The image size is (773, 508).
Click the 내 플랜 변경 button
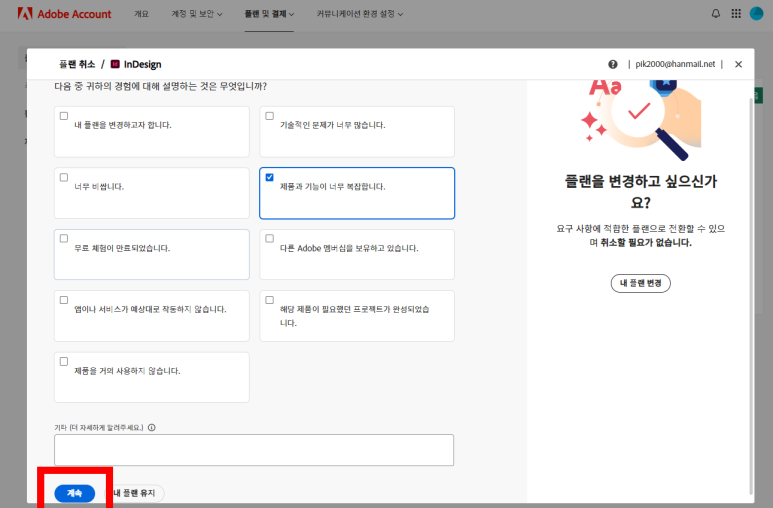point(640,283)
